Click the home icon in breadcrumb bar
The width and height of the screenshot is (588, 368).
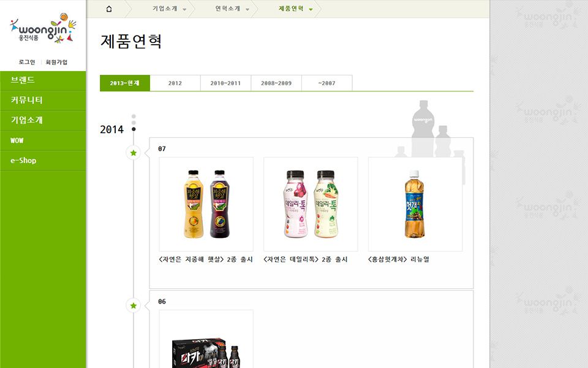(x=109, y=9)
